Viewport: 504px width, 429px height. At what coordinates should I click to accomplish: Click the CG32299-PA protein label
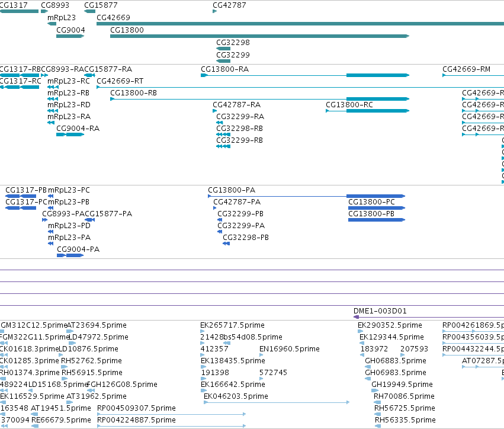click(241, 226)
